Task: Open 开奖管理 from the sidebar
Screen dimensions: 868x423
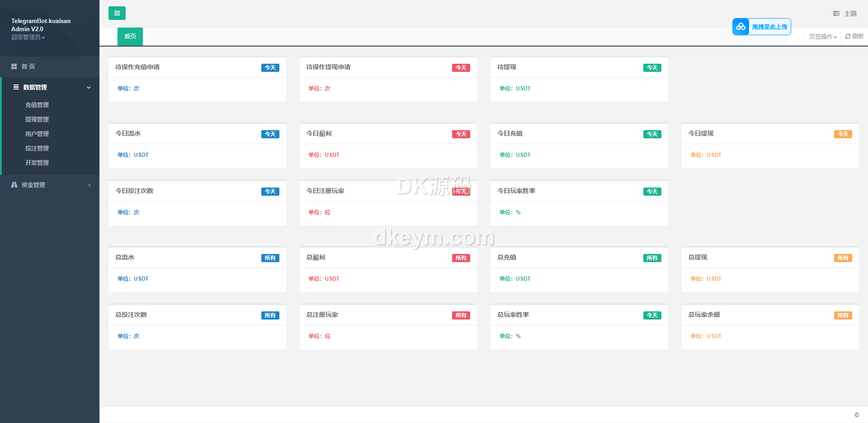Action: pyautogui.click(x=37, y=163)
